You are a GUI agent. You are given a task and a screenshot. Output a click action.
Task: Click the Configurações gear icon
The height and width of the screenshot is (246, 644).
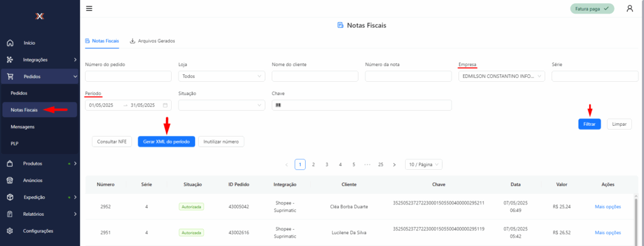point(10,231)
